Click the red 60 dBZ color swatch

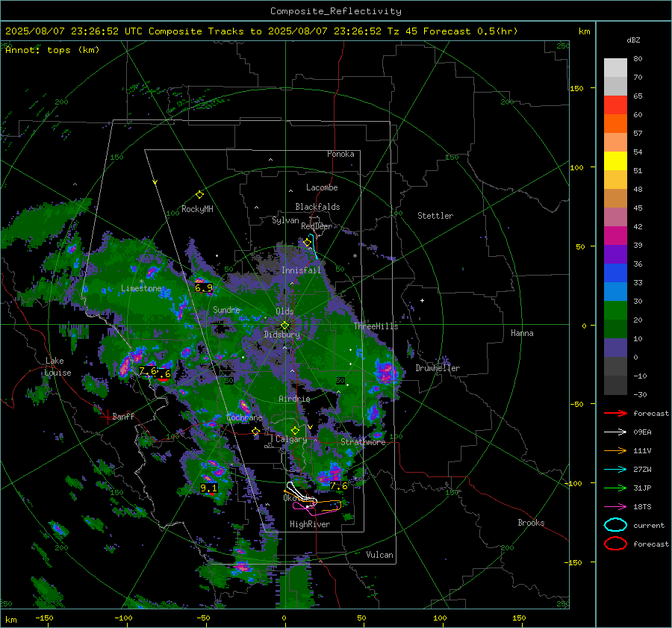click(615, 105)
